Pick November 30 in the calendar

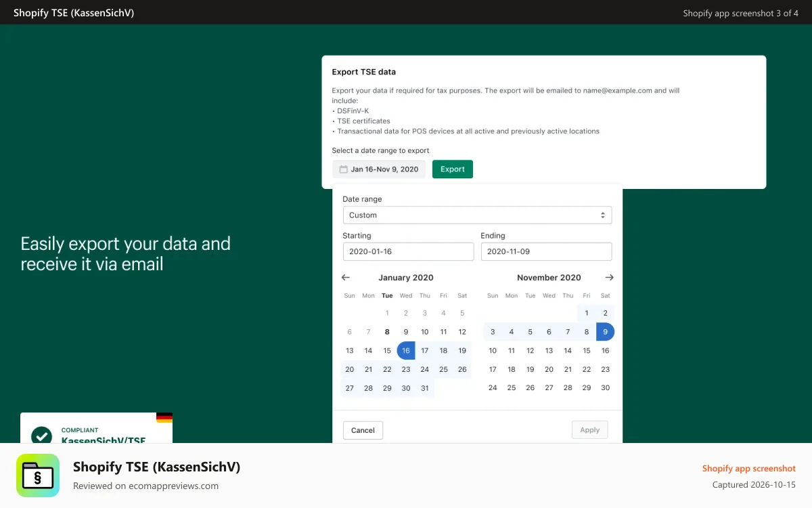606,388
